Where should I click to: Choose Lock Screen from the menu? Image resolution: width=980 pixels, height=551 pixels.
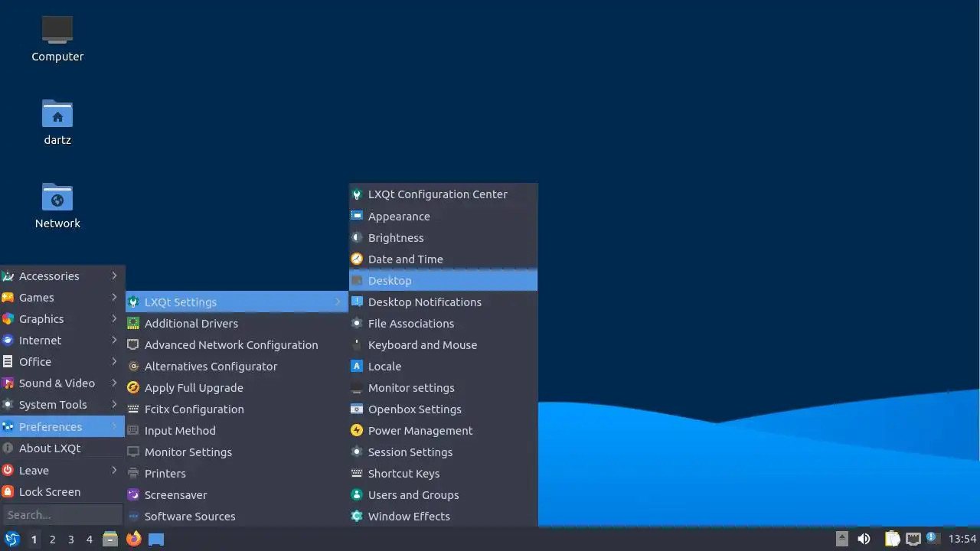(62, 492)
